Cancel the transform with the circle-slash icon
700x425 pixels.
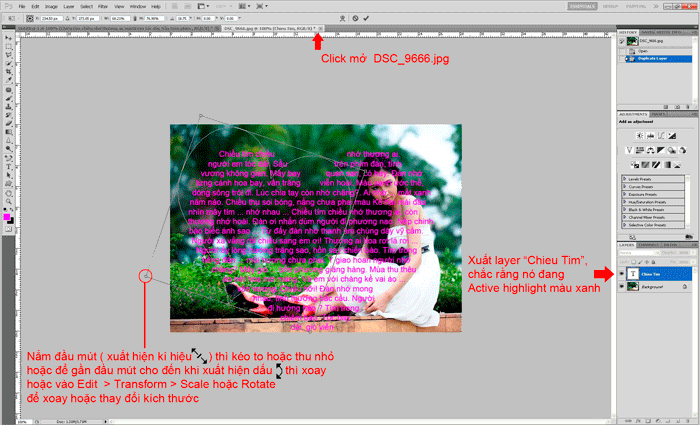click(354, 18)
